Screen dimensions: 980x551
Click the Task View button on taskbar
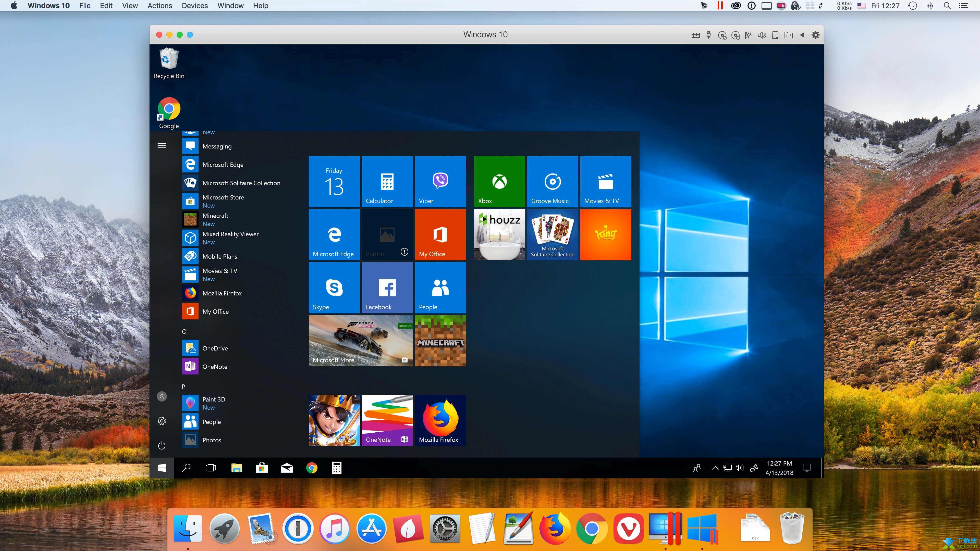[211, 468]
